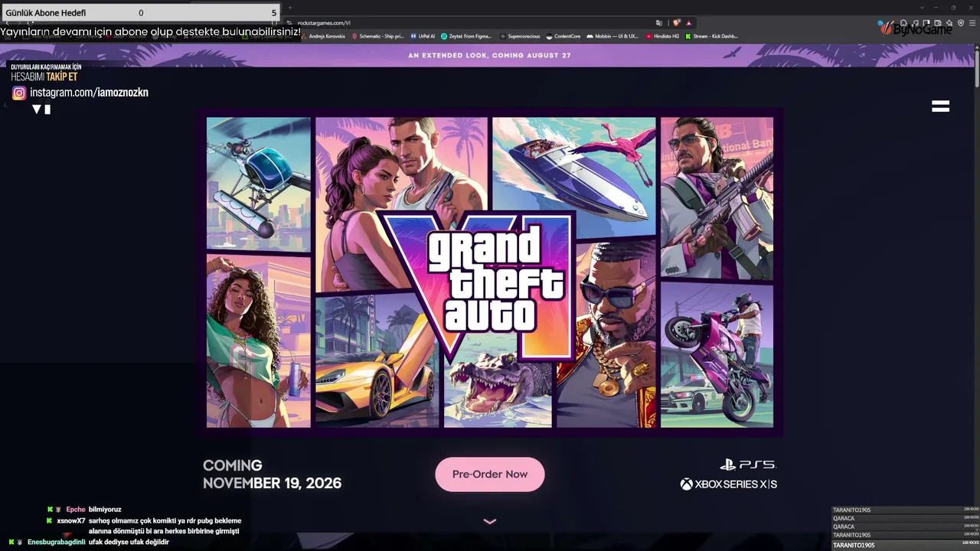This screenshot has width=980, height=551.
Task: Open the Zeytal: From Figma bookmark
Action: pyautogui.click(x=466, y=36)
